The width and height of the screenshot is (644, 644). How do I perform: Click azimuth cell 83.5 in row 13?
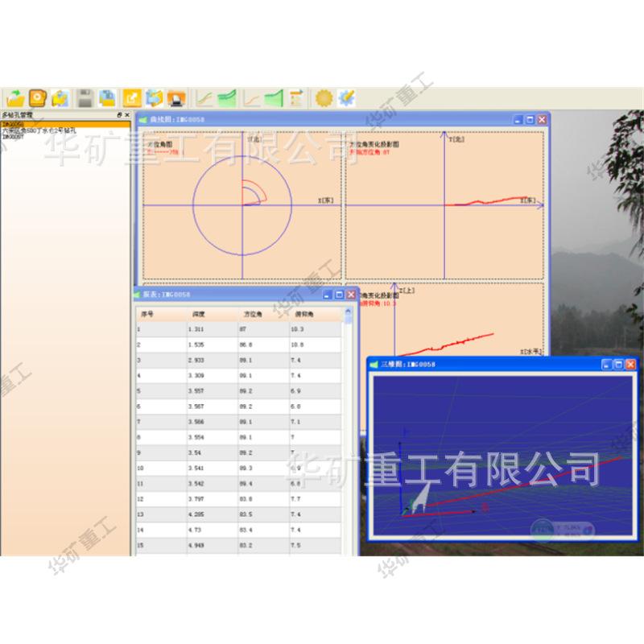pos(264,514)
